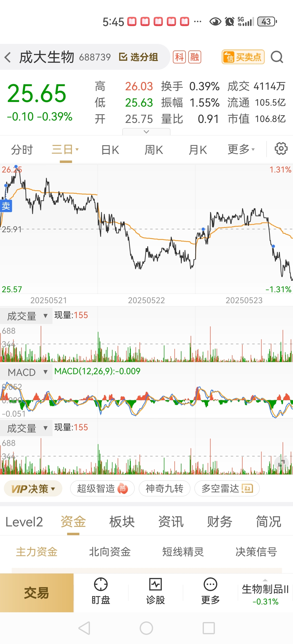The image size is (293, 644).
Task: Switch to the 日K chart tab
Action: pos(110,150)
